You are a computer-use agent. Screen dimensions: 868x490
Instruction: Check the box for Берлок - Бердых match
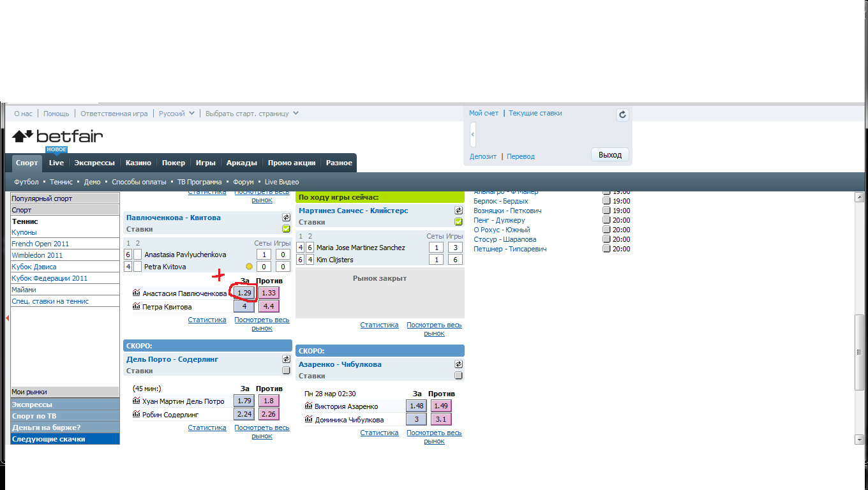(606, 201)
